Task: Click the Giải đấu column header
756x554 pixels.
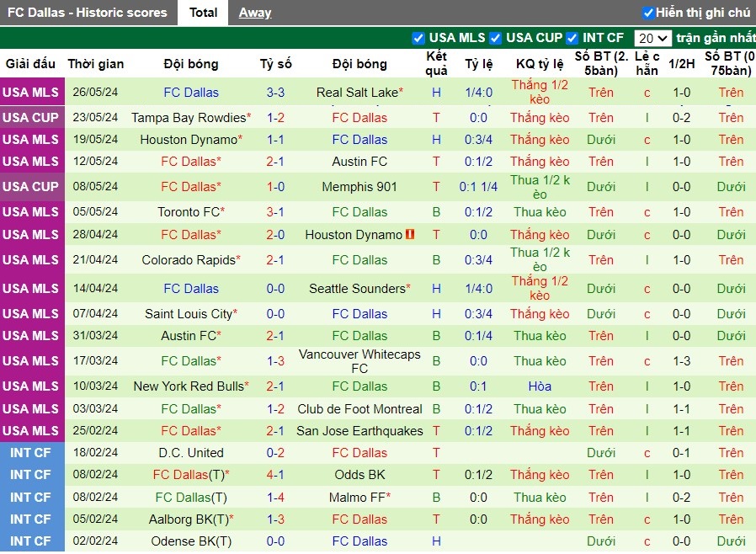Action: (x=30, y=64)
